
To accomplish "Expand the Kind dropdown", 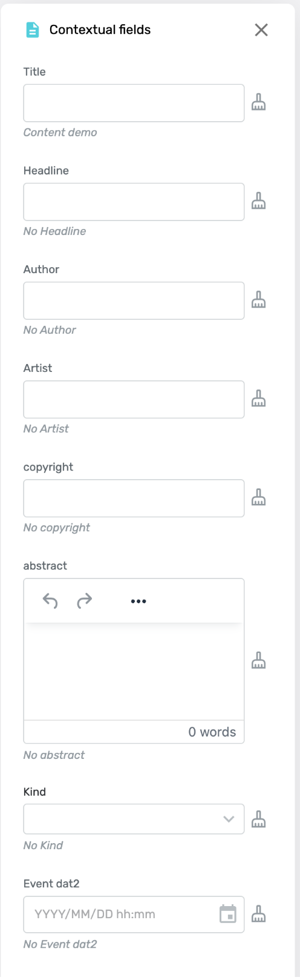I will 229,819.
